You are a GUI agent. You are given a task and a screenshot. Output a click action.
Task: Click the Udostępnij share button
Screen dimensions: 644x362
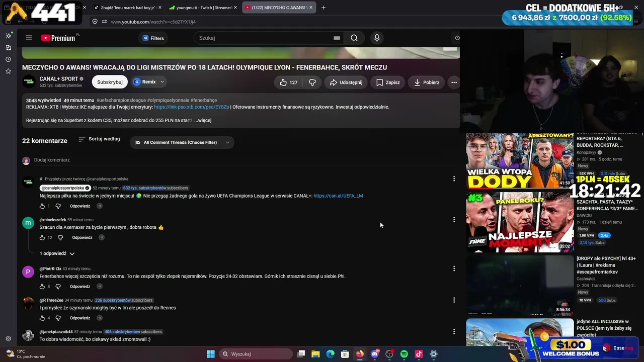pos(346,82)
